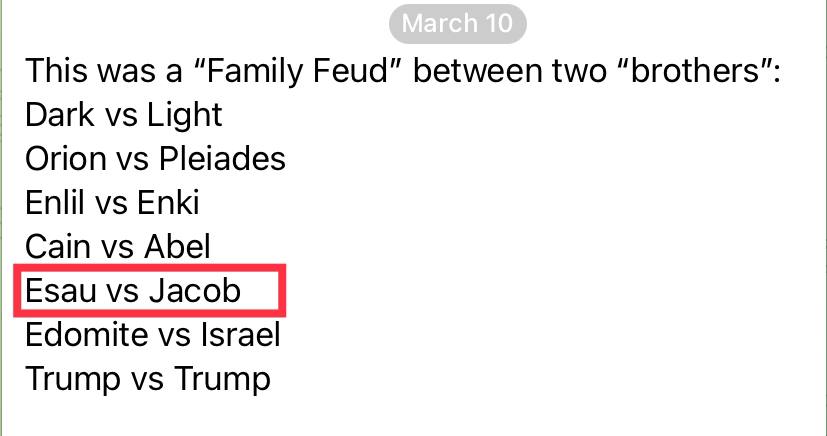Click the Dark vs Light line
Screen dimensions: 827x436
[123, 114]
